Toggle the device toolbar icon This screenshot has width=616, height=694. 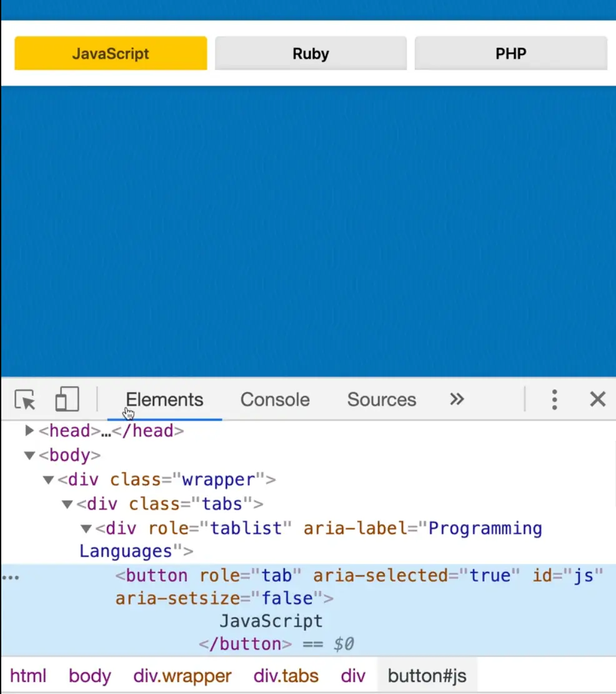[67, 400]
